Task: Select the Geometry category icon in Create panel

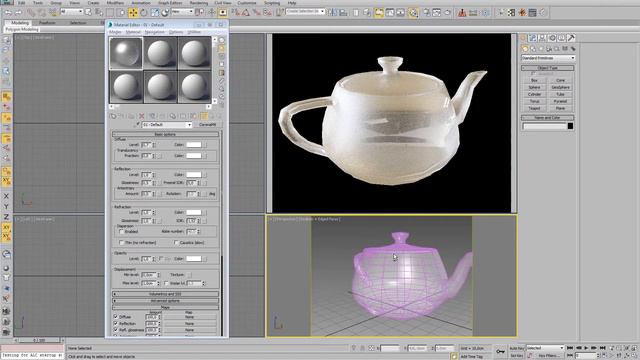Action: (x=525, y=49)
